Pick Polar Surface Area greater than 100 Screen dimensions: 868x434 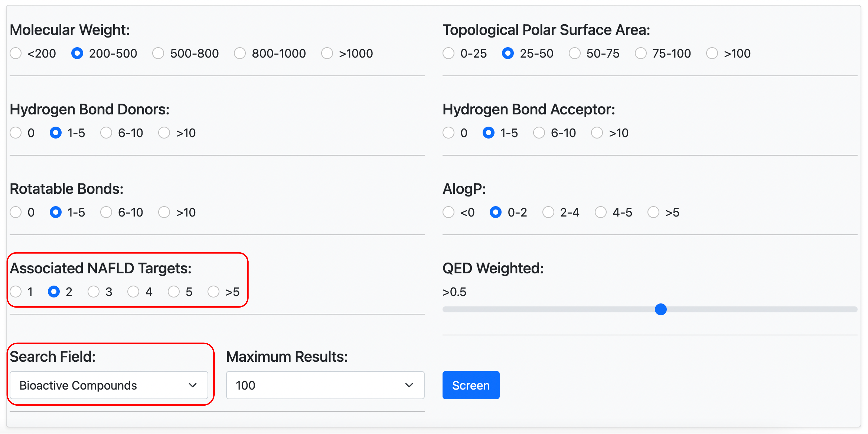(712, 53)
